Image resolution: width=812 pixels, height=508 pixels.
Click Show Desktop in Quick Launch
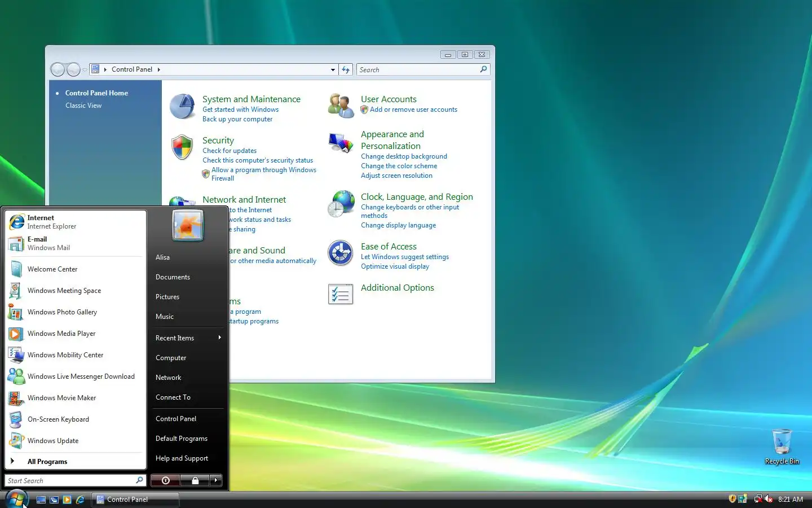41,500
